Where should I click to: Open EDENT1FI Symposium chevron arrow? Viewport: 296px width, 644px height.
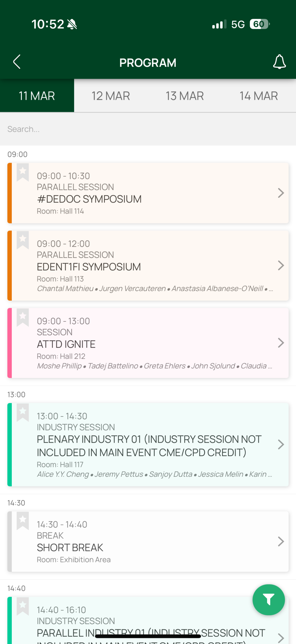[x=281, y=265]
